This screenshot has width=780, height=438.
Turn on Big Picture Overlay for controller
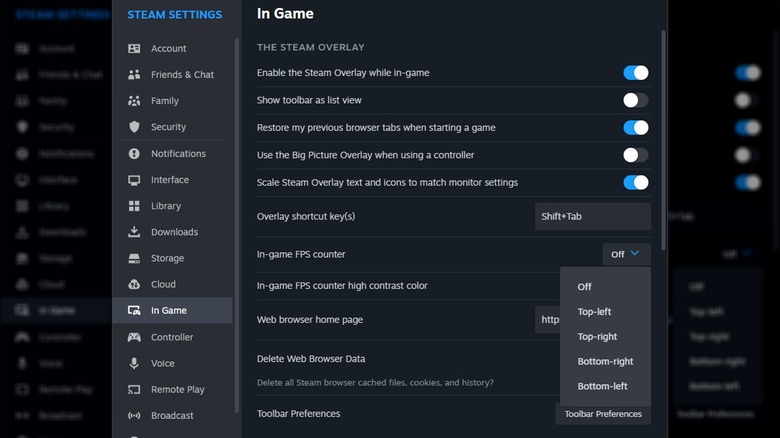(x=635, y=155)
